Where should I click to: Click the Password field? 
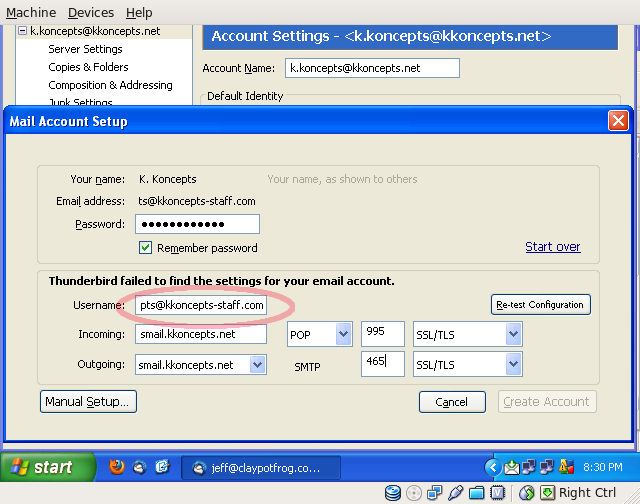[198, 224]
